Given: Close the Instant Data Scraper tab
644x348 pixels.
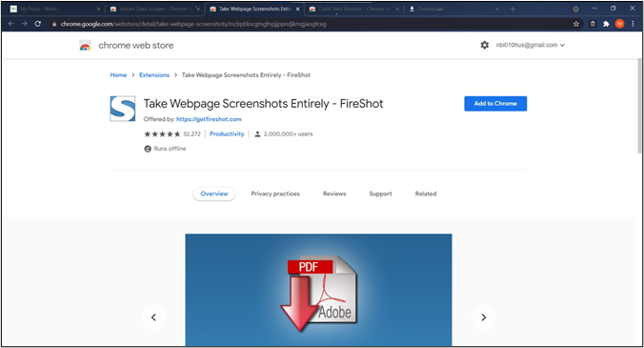Looking at the screenshot, I should tap(198, 9).
